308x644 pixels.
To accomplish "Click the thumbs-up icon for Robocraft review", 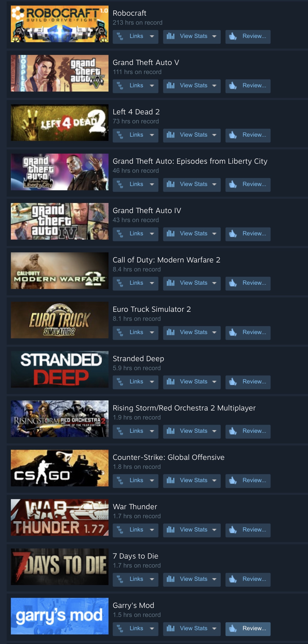I will [233, 36].
